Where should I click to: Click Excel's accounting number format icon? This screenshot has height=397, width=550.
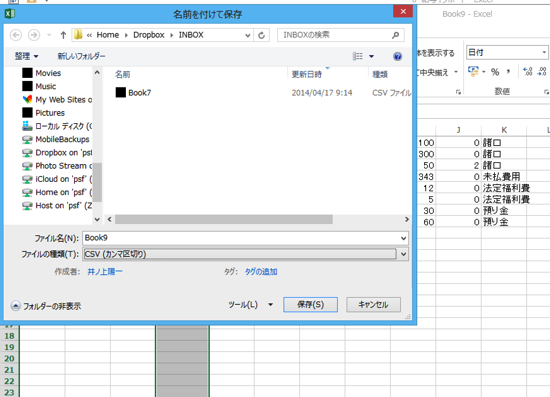[473, 72]
